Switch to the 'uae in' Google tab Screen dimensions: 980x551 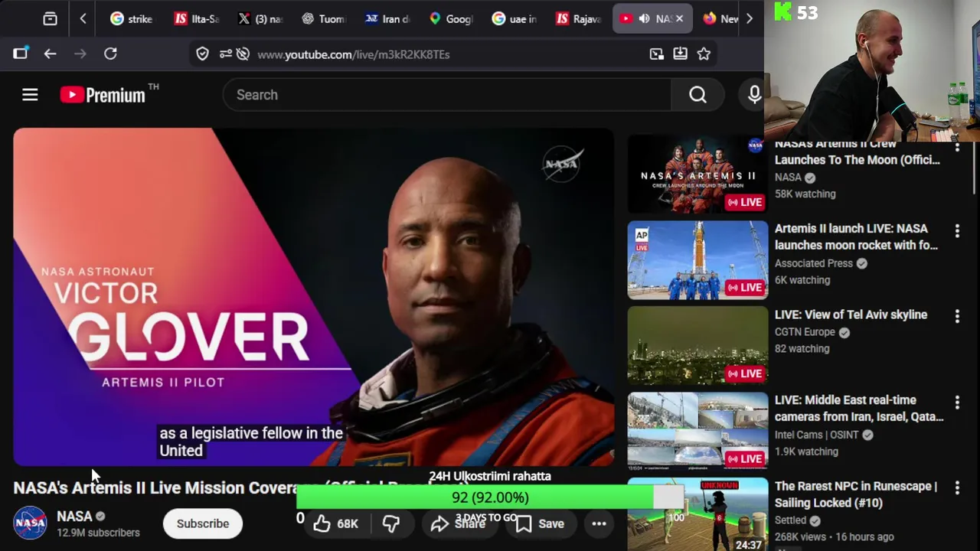[514, 18]
